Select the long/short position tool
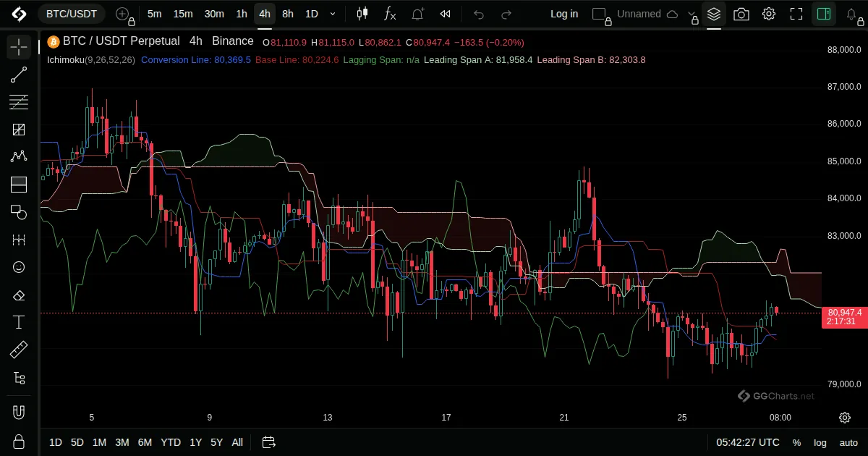 click(x=19, y=185)
